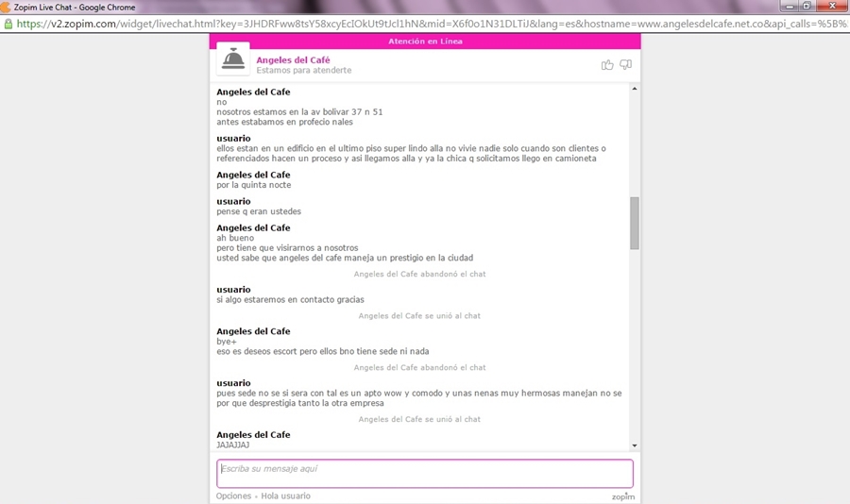Click the JAJAJJAJ chat message
Screen dimensions: 850x504
point(233,445)
